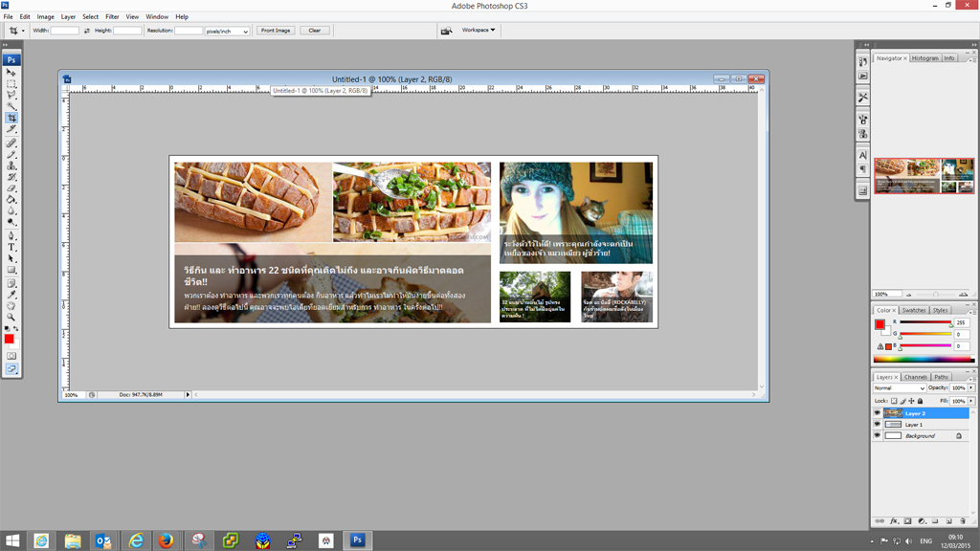Viewport: 980px width, 551px height.
Task: Select the Move tool
Action: pyautogui.click(x=11, y=73)
